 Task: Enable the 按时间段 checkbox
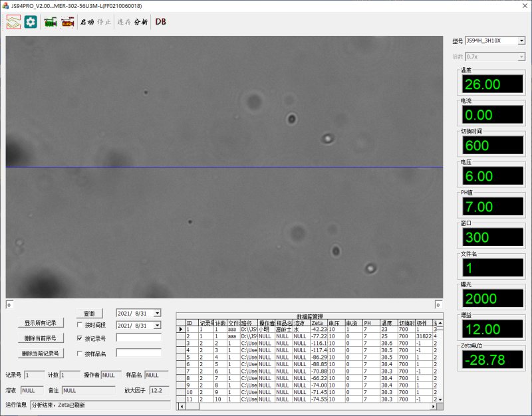coord(80,326)
